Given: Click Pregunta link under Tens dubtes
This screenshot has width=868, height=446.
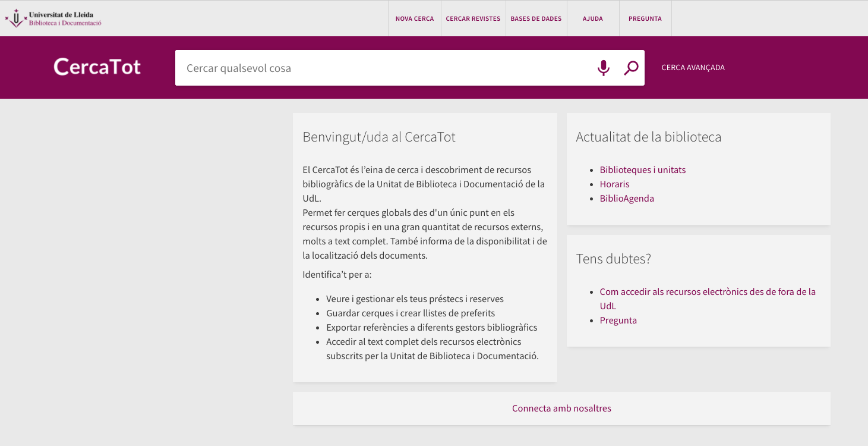Looking at the screenshot, I should [x=618, y=321].
